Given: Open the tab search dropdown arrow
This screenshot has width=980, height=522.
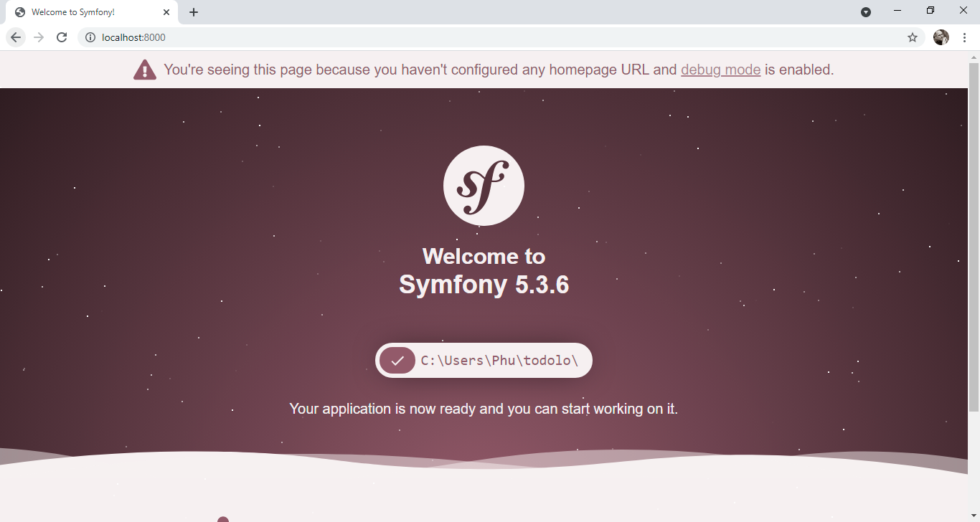Looking at the screenshot, I should click(x=866, y=12).
